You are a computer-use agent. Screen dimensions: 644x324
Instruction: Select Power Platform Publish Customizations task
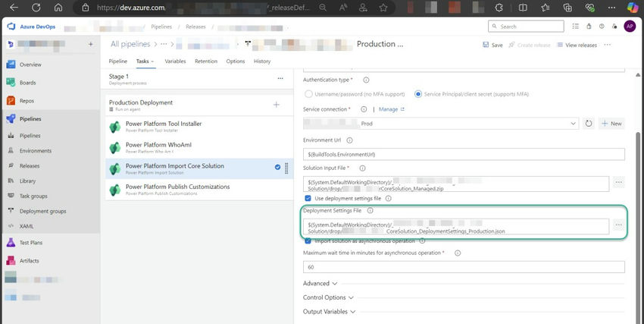pyautogui.click(x=199, y=190)
